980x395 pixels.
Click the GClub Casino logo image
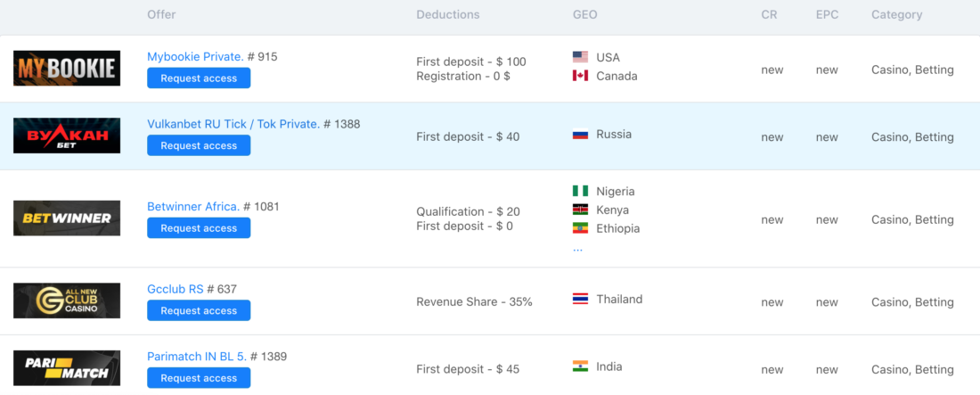[67, 300]
